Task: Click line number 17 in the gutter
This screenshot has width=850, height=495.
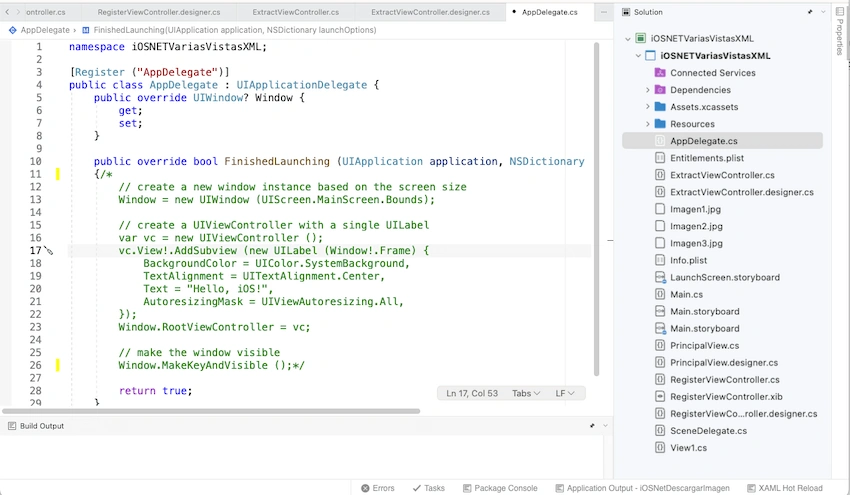Action: click(35, 250)
